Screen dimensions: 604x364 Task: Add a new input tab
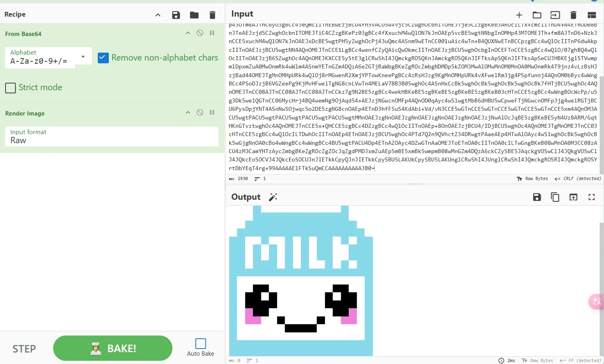coord(519,15)
